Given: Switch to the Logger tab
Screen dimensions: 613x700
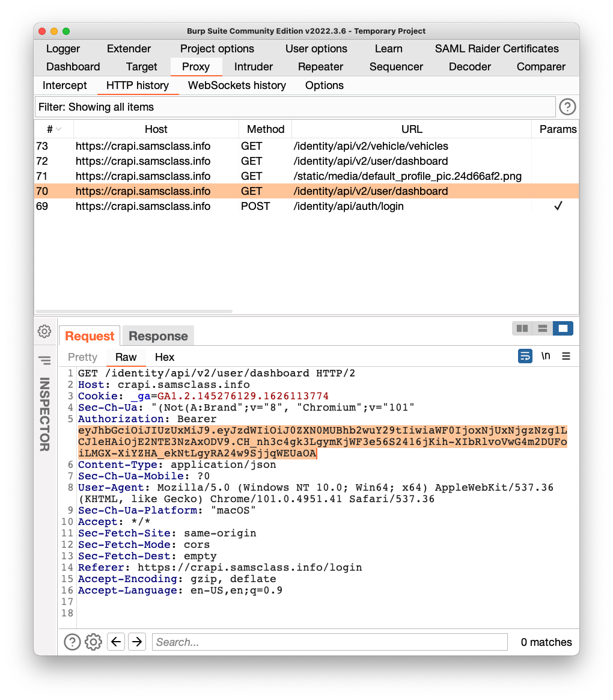Looking at the screenshot, I should pyautogui.click(x=63, y=49).
